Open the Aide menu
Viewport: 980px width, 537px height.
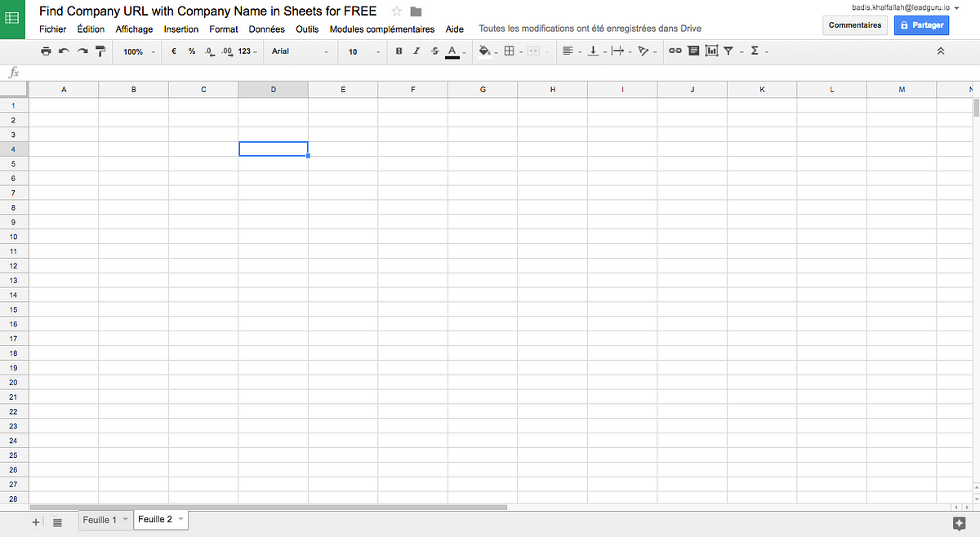click(x=455, y=29)
